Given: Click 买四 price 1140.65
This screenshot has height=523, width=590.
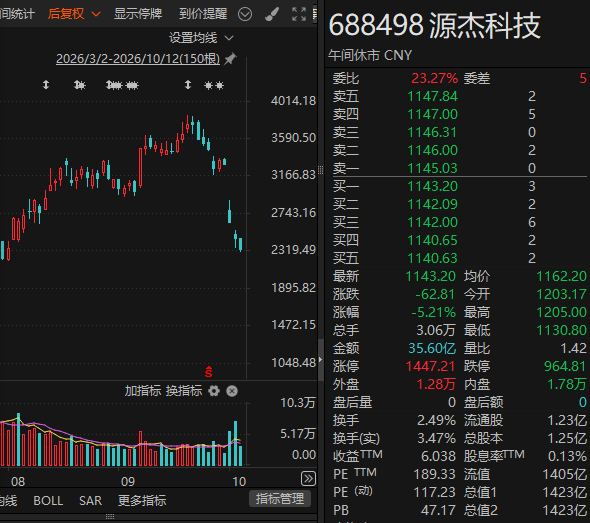Looking at the screenshot, I should click(x=433, y=240).
